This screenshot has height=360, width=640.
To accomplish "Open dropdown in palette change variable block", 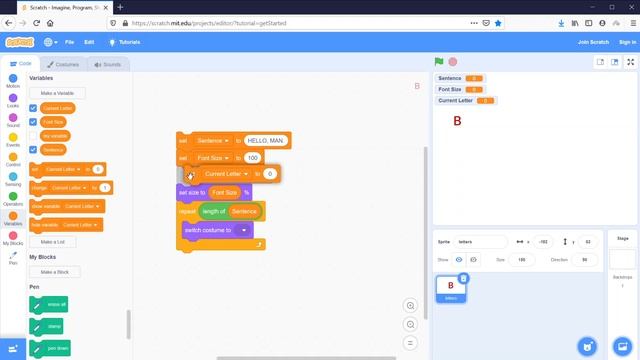I will click(x=69, y=188).
